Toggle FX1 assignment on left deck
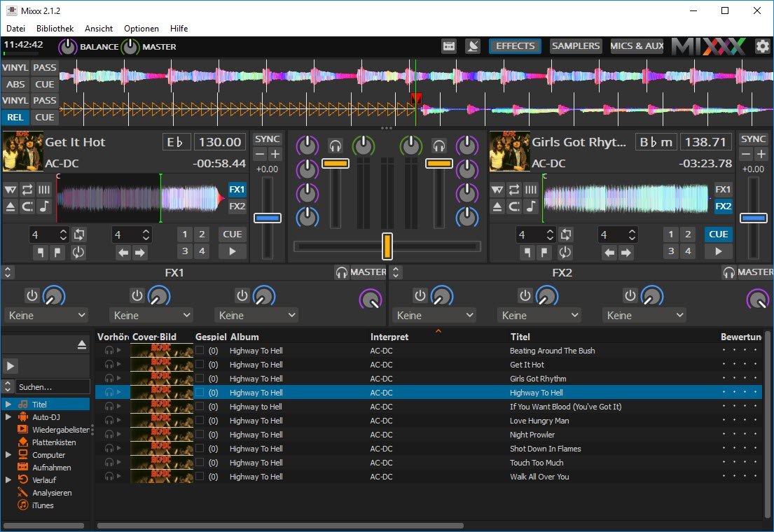This screenshot has width=774, height=532. (x=237, y=190)
